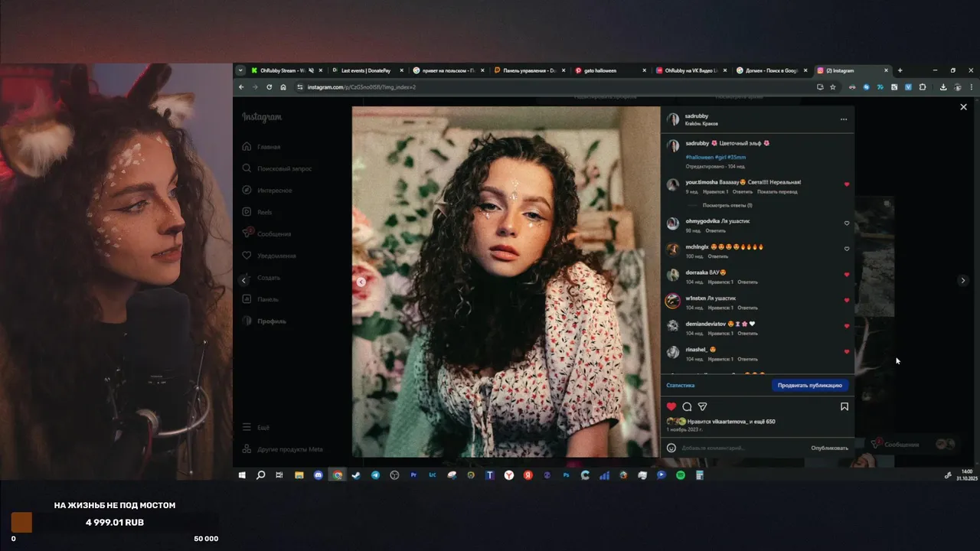Unlike rinashel_'s comment

[847, 352]
